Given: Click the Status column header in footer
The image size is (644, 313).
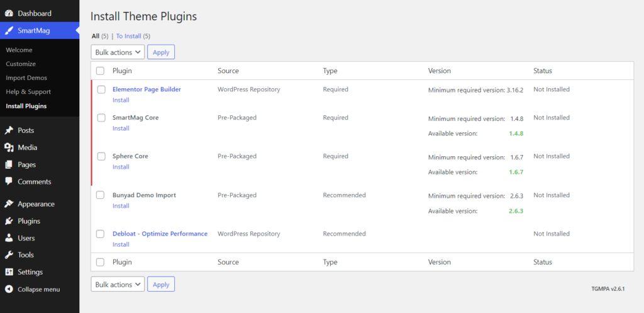Looking at the screenshot, I should [x=543, y=262].
